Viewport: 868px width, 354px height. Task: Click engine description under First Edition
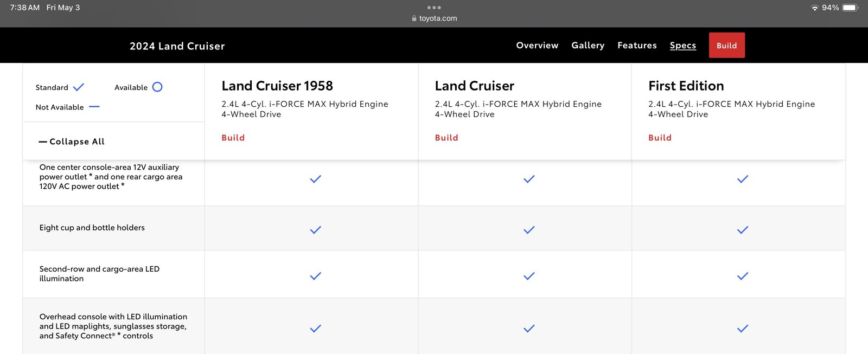click(732, 109)
